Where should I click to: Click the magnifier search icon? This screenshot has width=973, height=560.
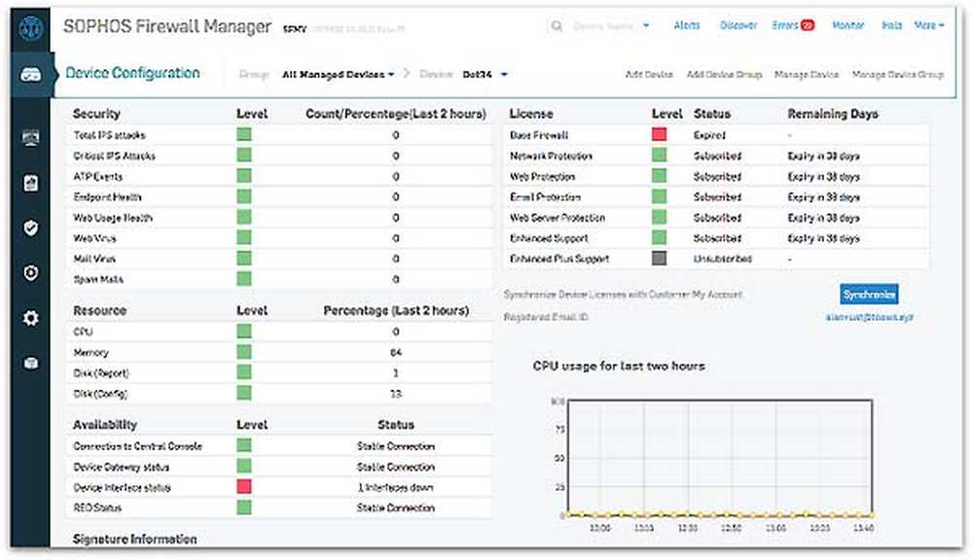coord(558,26)
